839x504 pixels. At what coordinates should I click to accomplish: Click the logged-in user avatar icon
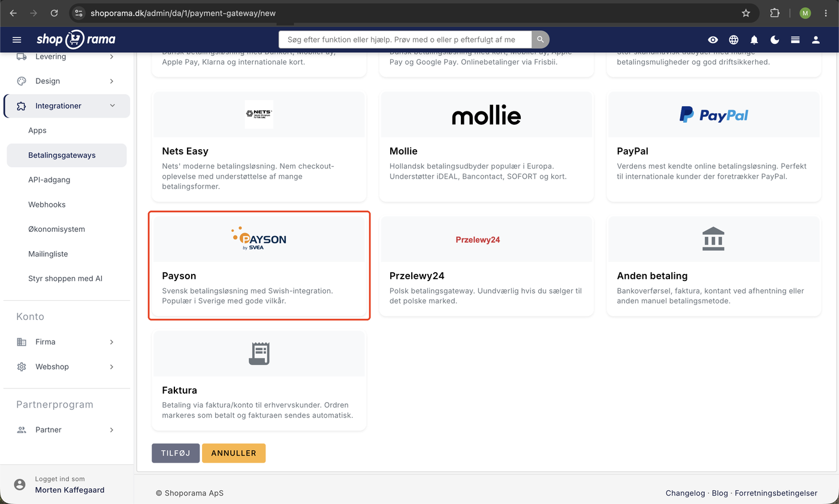20,484
